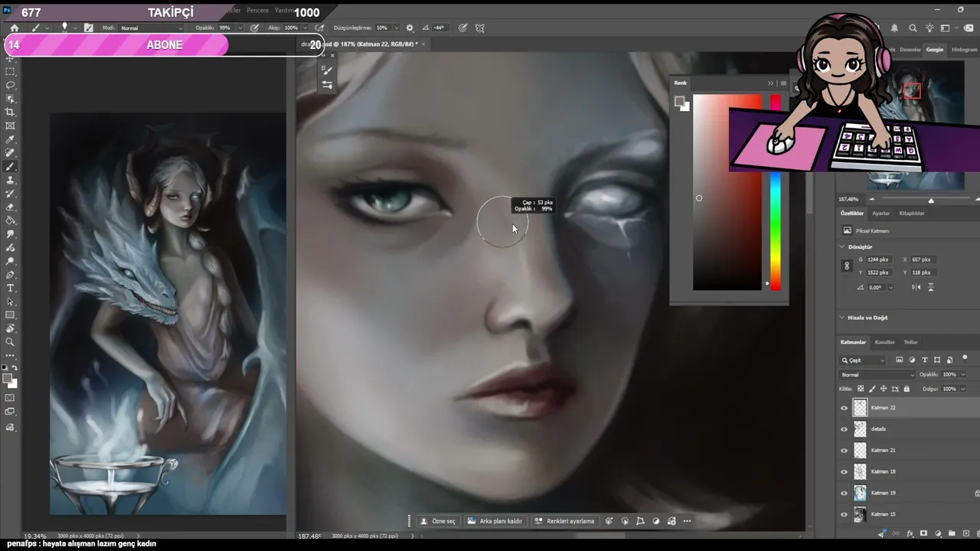
Task: Click the foreground color swatch in toolbar
Action: click(x=8, y=378)
